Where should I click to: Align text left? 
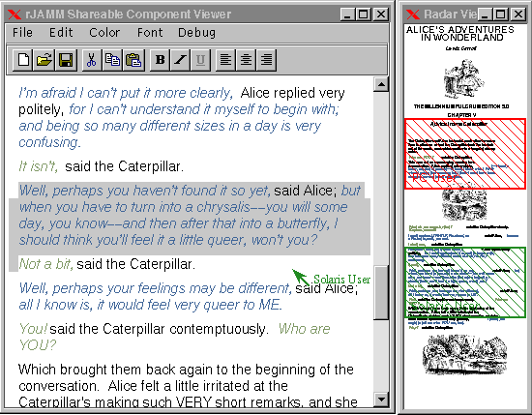pyautogui.click(x=225, y=60)
